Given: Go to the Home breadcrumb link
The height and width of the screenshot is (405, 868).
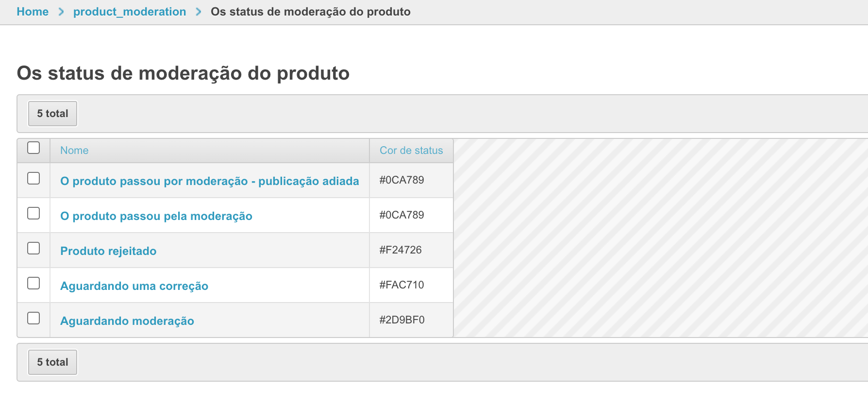Looking at the screenshot, I should [33, 12].
